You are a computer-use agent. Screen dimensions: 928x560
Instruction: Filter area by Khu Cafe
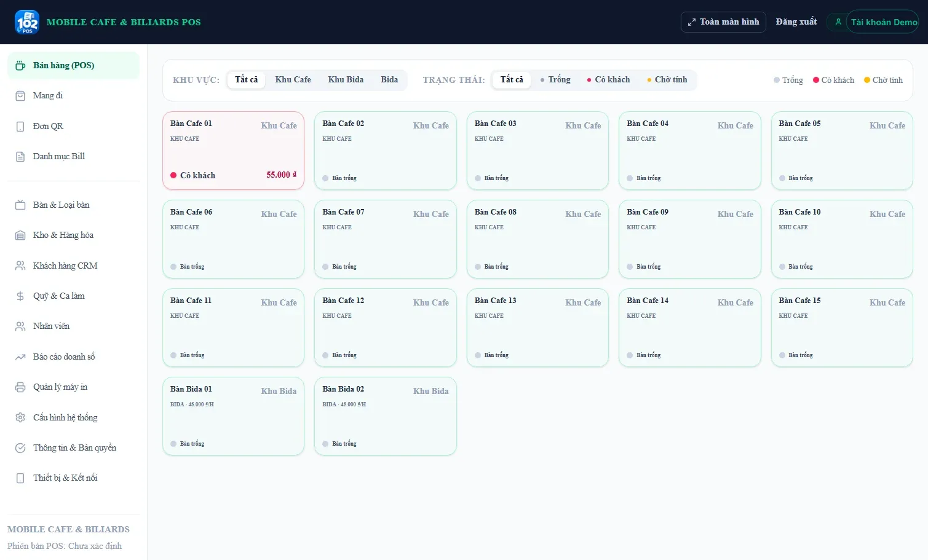tap(293, 80)
